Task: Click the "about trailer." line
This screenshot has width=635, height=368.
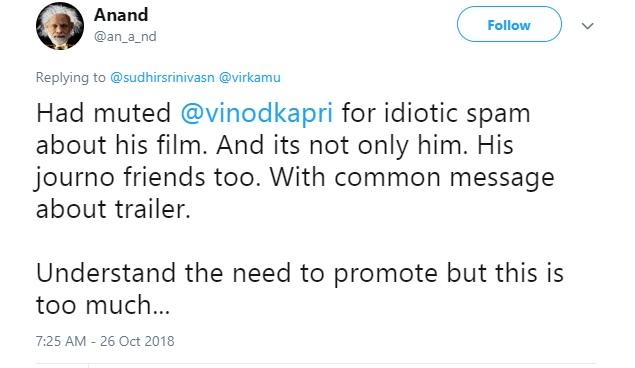Action: [x=113, y=209]
